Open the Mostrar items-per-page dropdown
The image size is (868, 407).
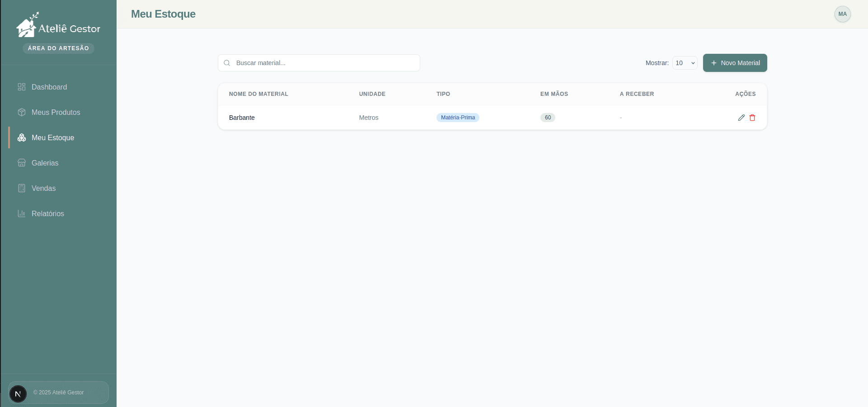point(685,63)
